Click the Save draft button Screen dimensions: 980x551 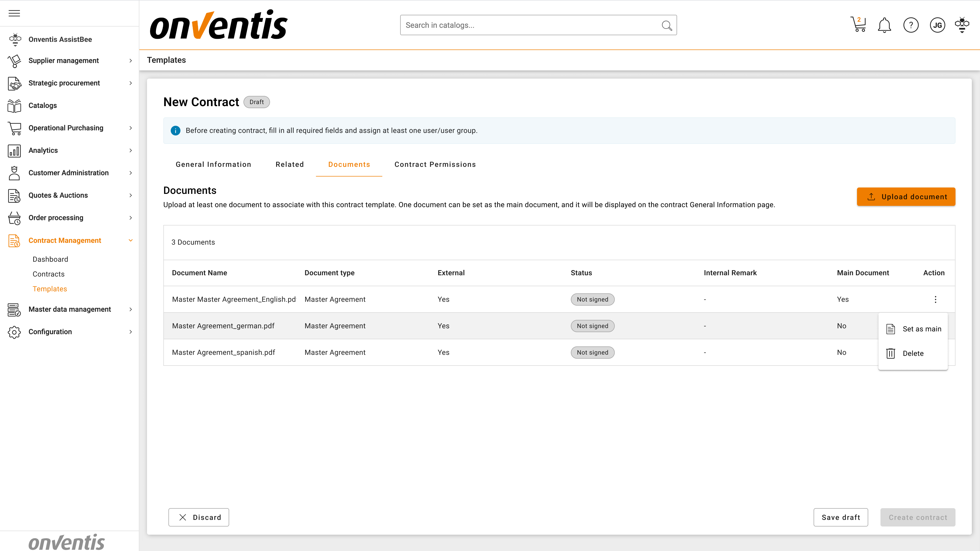pos(840,517)
